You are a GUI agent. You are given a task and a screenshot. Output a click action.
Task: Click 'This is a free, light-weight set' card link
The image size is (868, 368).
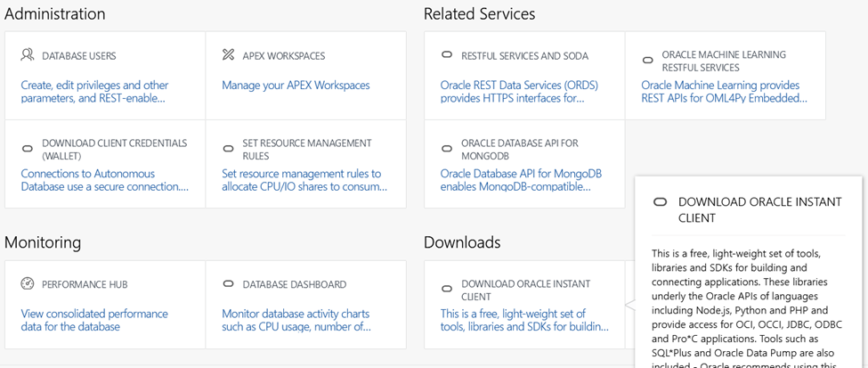tap(524, 320)
